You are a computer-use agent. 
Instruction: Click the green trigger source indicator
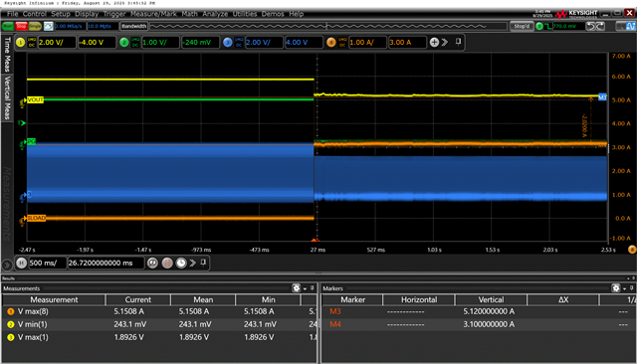[x=539, y=27]
